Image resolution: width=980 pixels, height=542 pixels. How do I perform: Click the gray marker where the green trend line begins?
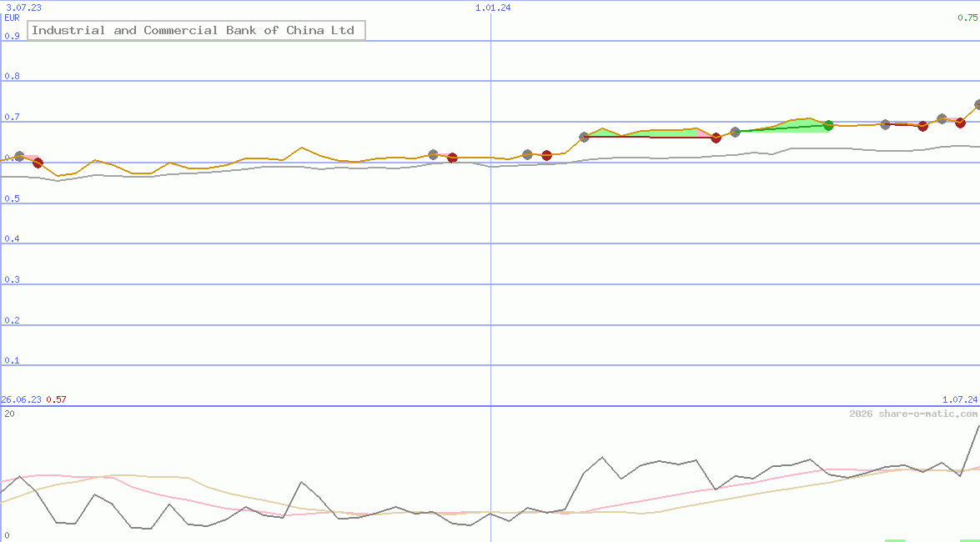[x=735, y=132]
